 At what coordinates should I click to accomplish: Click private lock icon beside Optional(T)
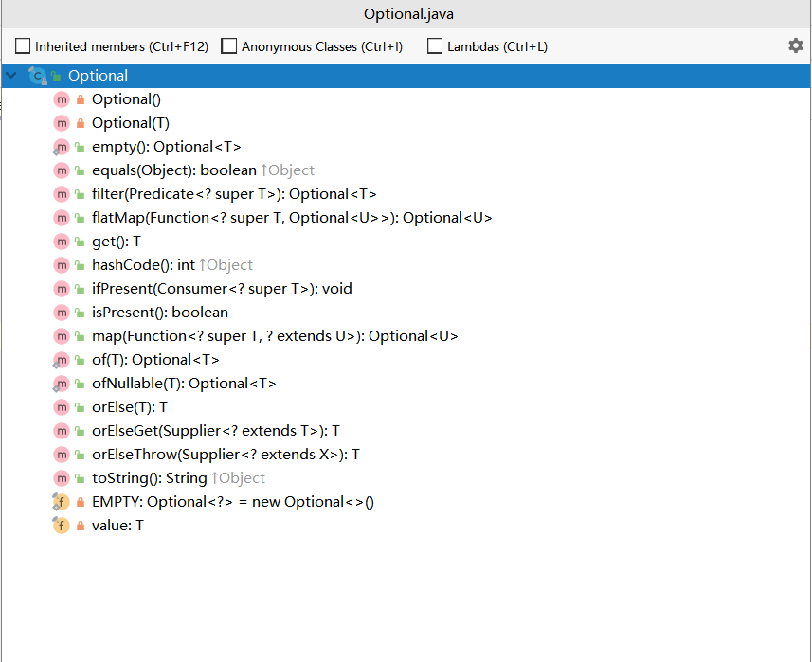[81, 123]
